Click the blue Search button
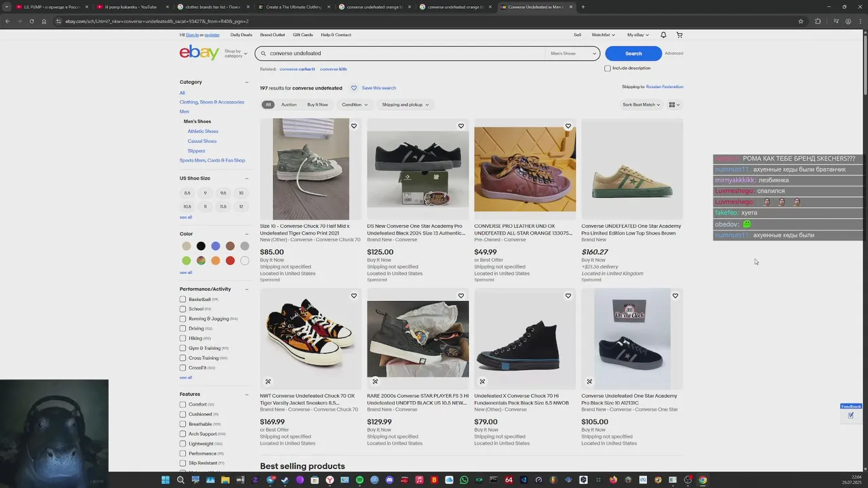This screenshot has height=488, width=868. coord(633,54)
